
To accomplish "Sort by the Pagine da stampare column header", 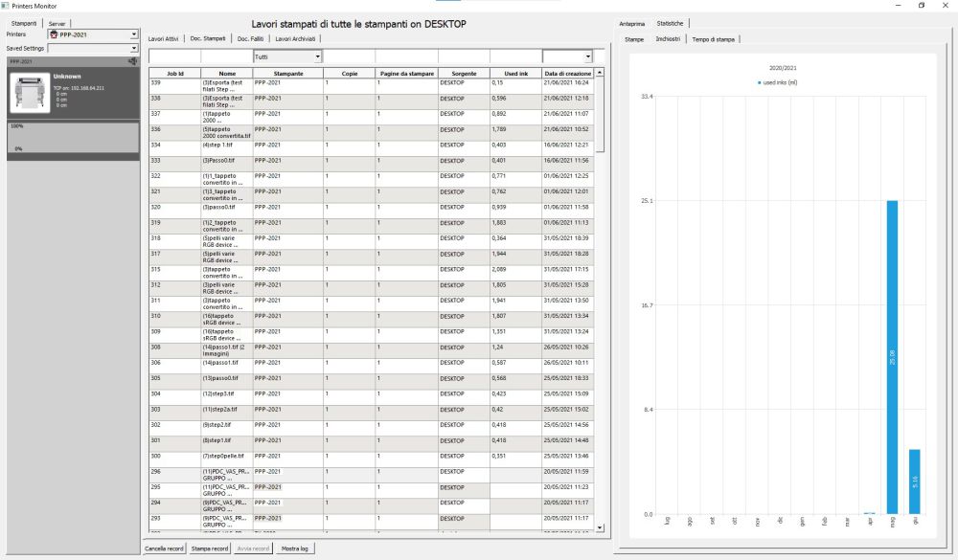I will pos(407,74).
